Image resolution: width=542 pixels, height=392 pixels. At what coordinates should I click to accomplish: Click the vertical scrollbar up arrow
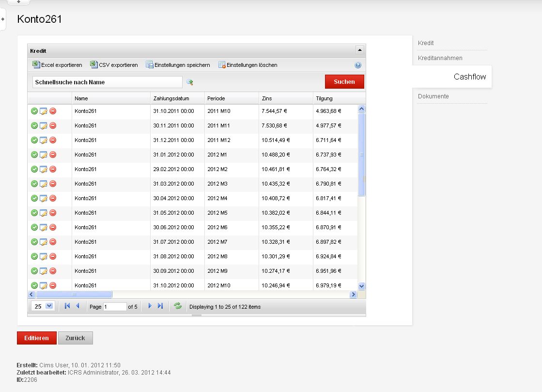pos(361,109)
